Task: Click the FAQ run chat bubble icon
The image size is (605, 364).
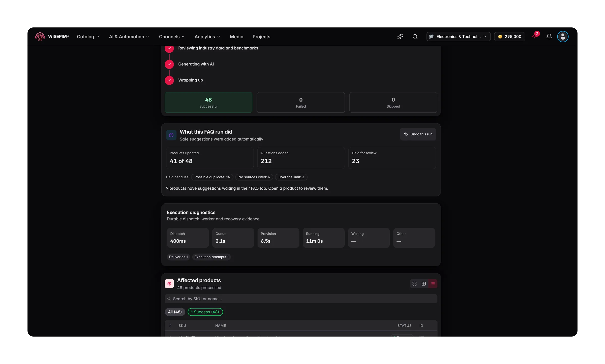Action: (171, 135)
